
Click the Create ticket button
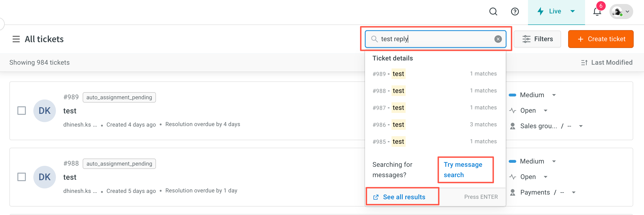coord(601,39)
